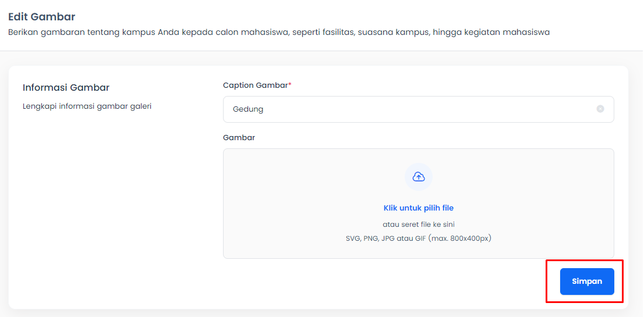Click the 'Edit Gambar' page heading
Screen dimensions: 644x317
[42, 17]
